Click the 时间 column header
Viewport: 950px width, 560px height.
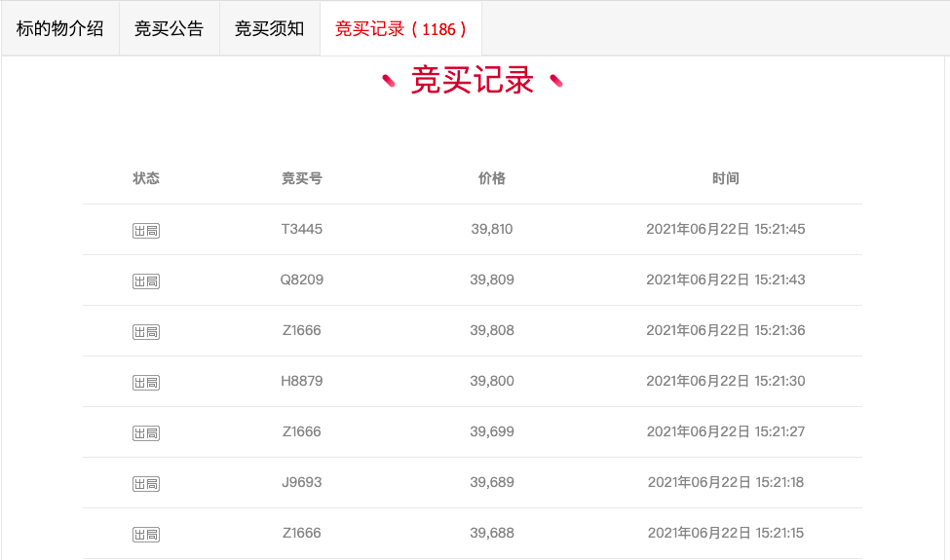tap(725, 178)
